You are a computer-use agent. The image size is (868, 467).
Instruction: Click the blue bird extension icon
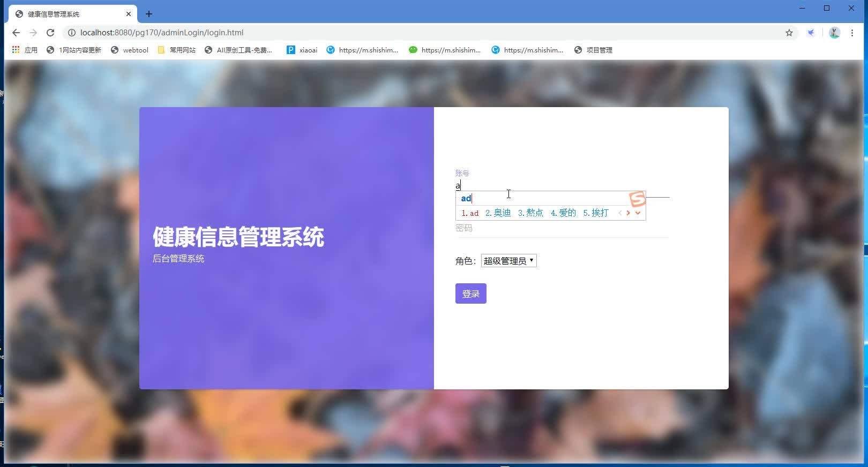811,33
